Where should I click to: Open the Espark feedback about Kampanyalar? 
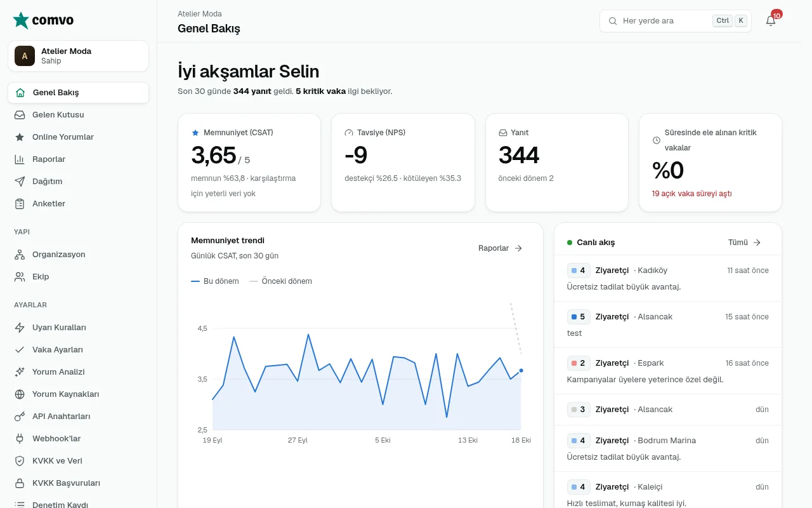[668, 371]
